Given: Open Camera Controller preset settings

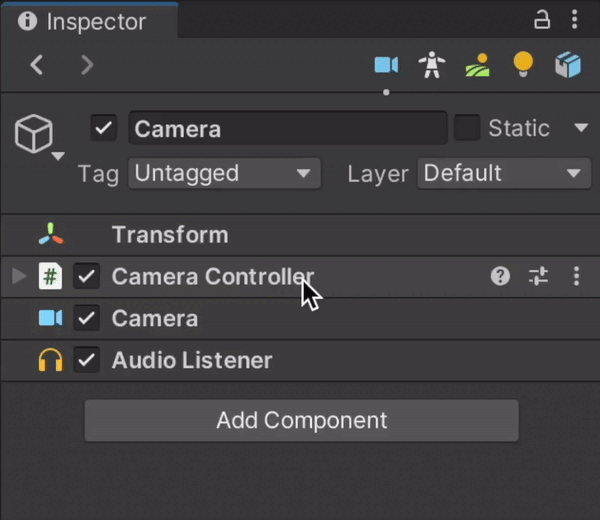Looking at the screenshot, I should pyautogui.click(x=538, y=277).
